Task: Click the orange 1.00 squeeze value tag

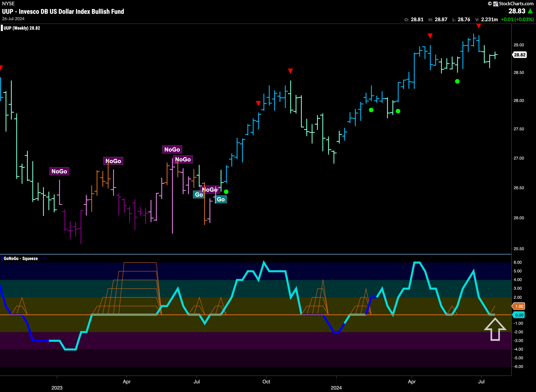Action: pyautogui.click(x=519, y=306)
